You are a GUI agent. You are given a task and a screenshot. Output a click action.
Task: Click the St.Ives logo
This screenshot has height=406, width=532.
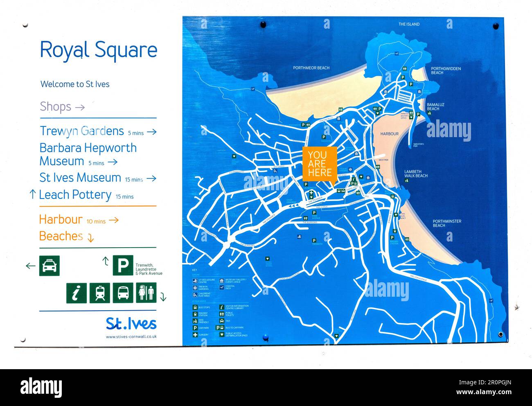click(131, 323)
